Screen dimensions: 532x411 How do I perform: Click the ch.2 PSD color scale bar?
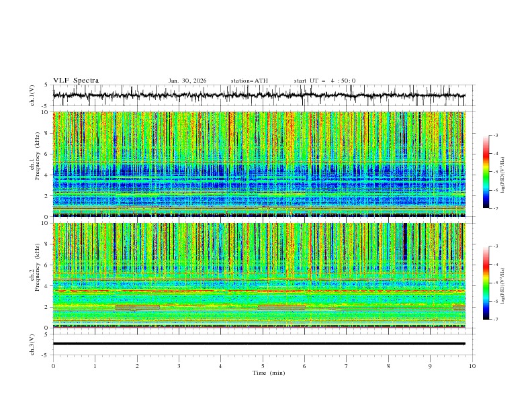[486, 283]
